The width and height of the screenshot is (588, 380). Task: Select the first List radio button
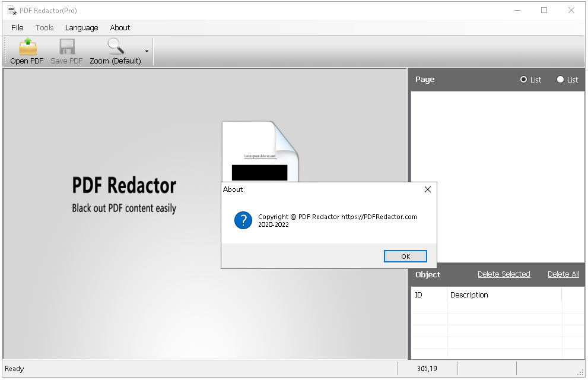523,80
